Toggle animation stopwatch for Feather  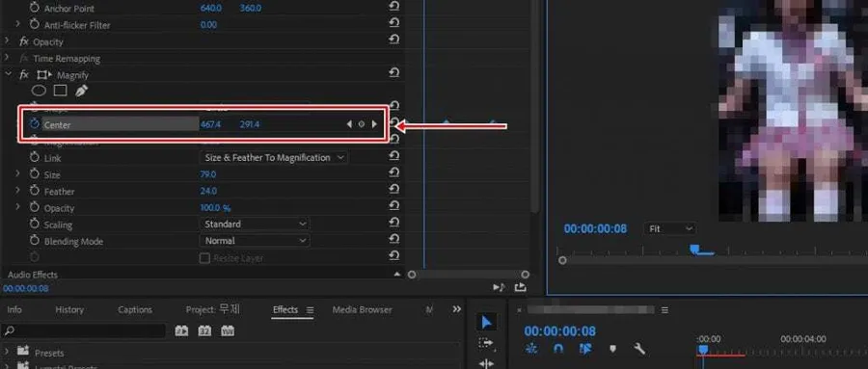pos(35,192)
